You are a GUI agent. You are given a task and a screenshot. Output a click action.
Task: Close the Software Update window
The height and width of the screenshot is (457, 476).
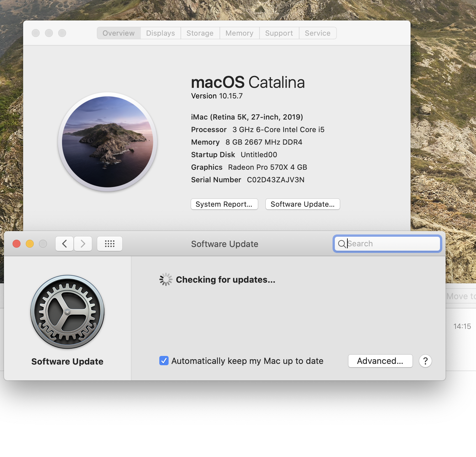[17, 244]
